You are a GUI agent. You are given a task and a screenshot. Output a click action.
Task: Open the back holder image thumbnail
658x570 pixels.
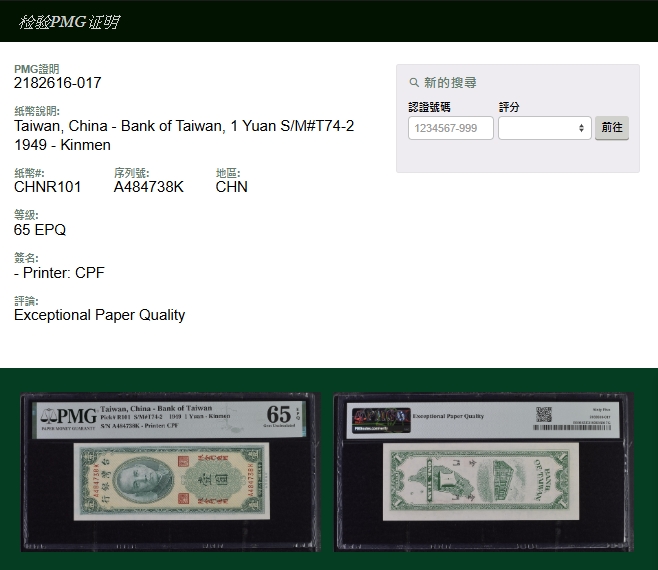tap(482, 474)
